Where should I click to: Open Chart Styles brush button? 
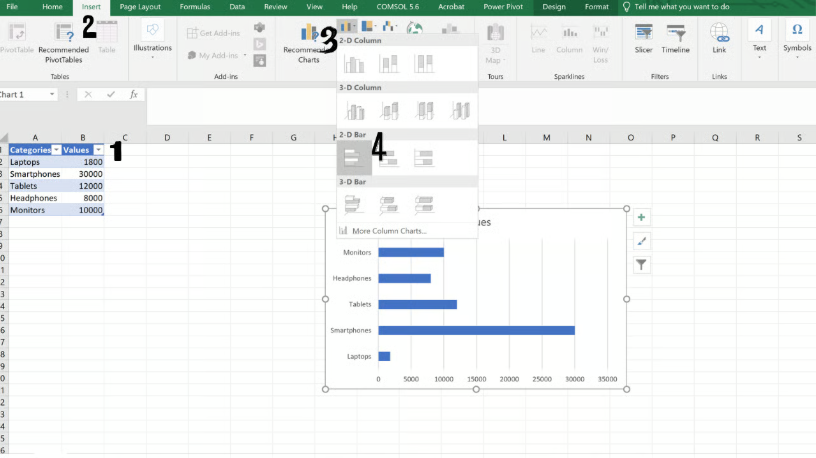pos(642,241)
